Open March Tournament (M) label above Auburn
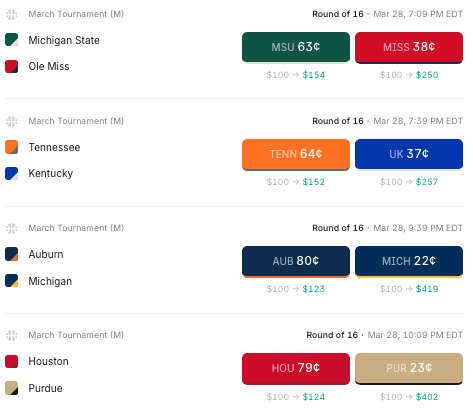Screen dimensions: 473x413 pos(76,228)
